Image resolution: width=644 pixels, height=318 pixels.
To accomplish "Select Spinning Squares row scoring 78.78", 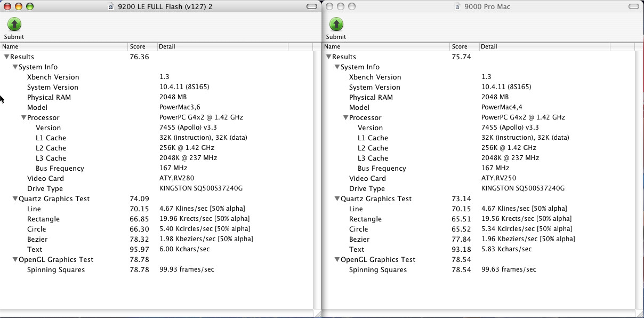I will (x=157, y=269).
